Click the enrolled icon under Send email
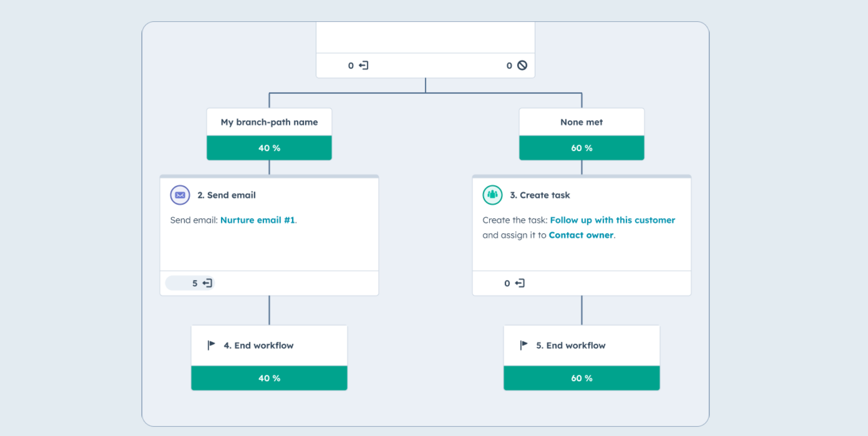 [207, 283]
